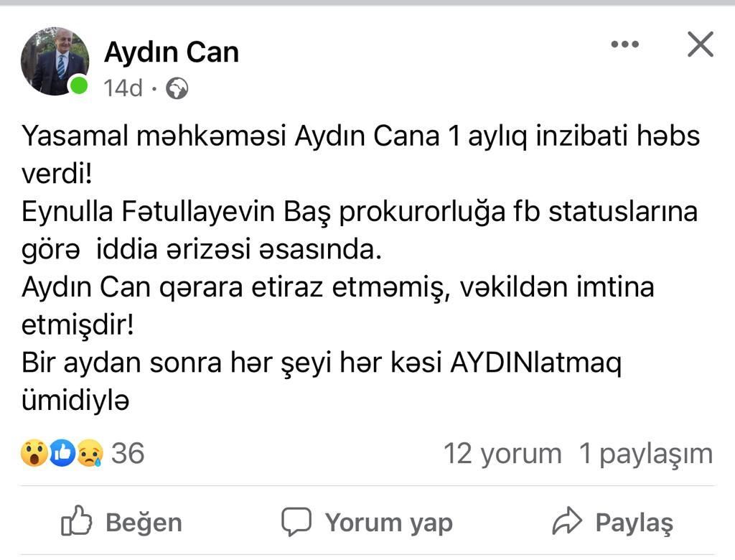View the 1 paylaşım shares
Image resolution: width=735 pixels, height=560 pixels.
click(646, 454)
